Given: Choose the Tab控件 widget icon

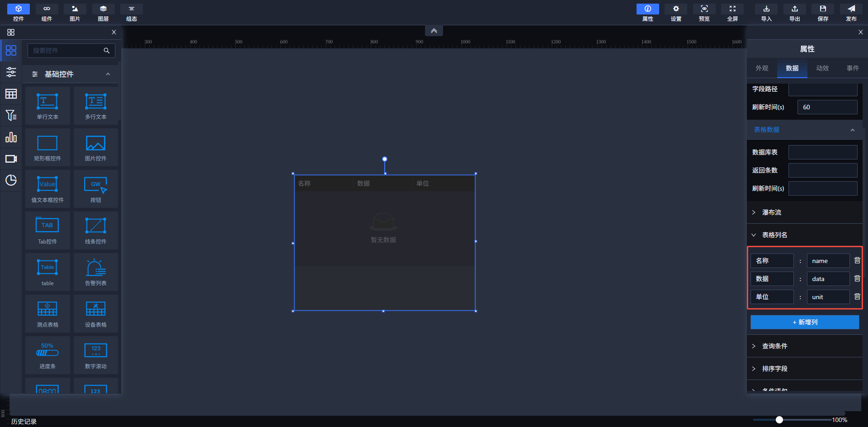Looking at the screenshot, I should 47,230.
